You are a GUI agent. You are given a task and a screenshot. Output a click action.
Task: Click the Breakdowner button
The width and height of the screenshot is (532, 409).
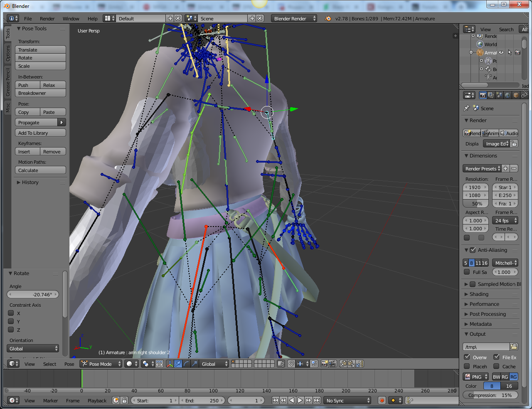click(40, 93)
